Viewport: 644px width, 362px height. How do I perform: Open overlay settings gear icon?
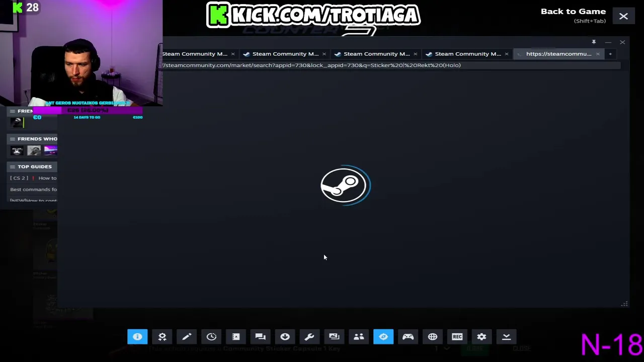click(481, 337)
